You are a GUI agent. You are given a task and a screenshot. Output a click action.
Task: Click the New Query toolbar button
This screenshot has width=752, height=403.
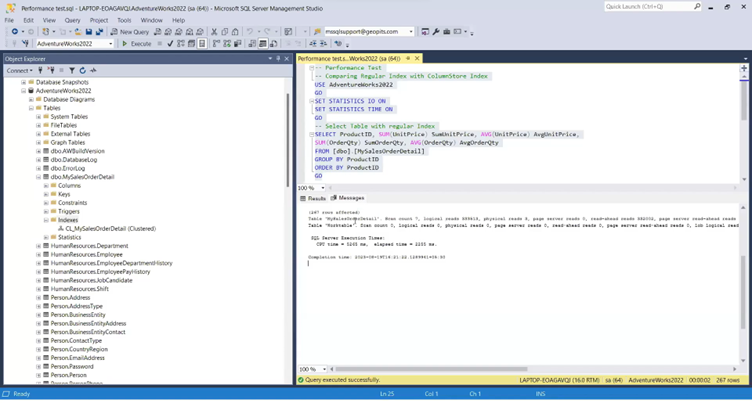coord(129,32)
